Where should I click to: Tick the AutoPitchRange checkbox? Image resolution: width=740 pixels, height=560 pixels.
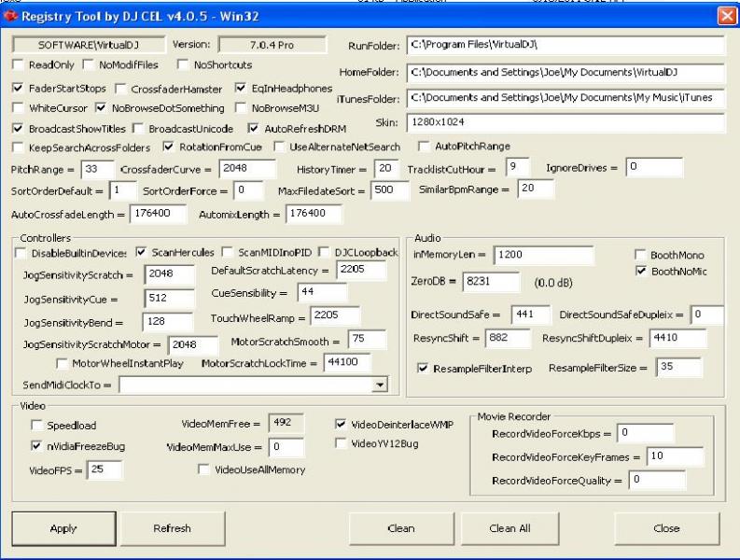click(424, 146)
